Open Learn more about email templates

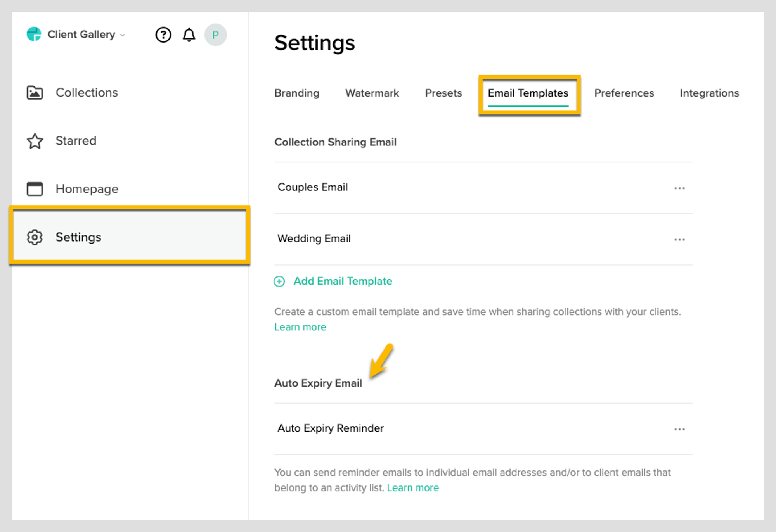pyautogui.click(x=300, y=327)
